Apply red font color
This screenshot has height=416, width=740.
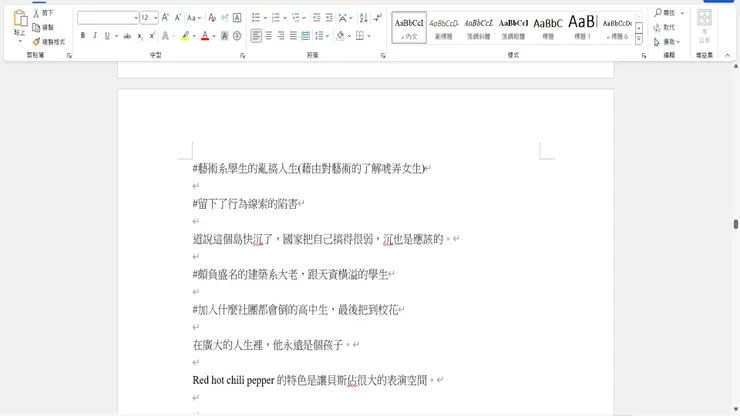click(205, 36)
